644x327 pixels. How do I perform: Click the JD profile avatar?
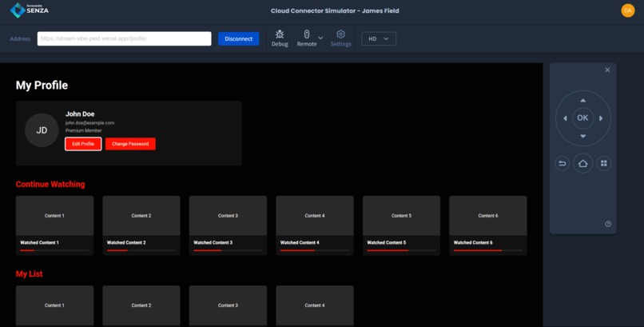coord(42,130)
